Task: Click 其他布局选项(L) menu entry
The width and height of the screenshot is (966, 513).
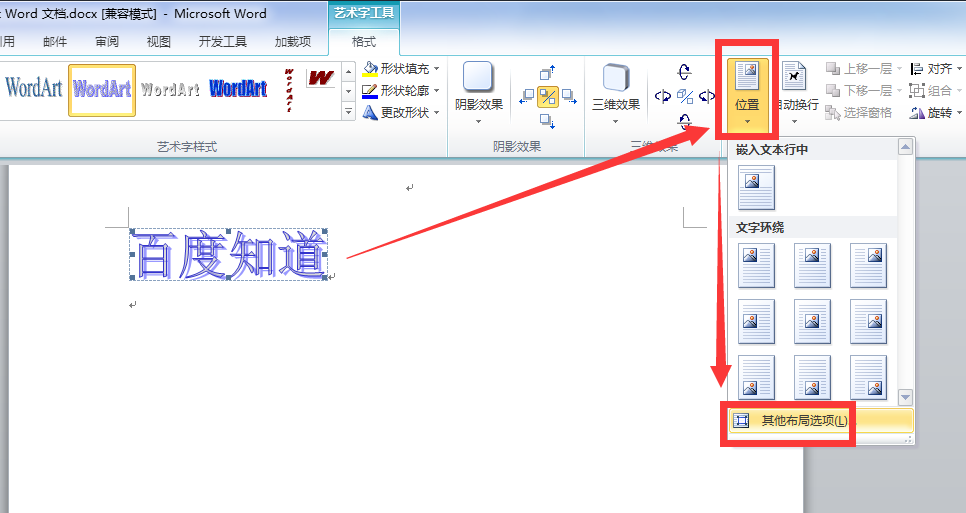Action: [x=821, y=421]
